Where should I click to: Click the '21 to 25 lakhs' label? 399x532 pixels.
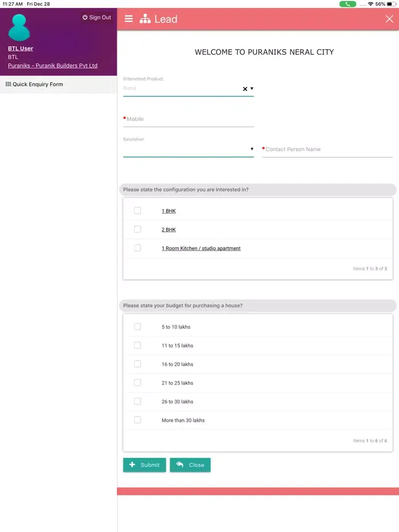pos(178,383)
